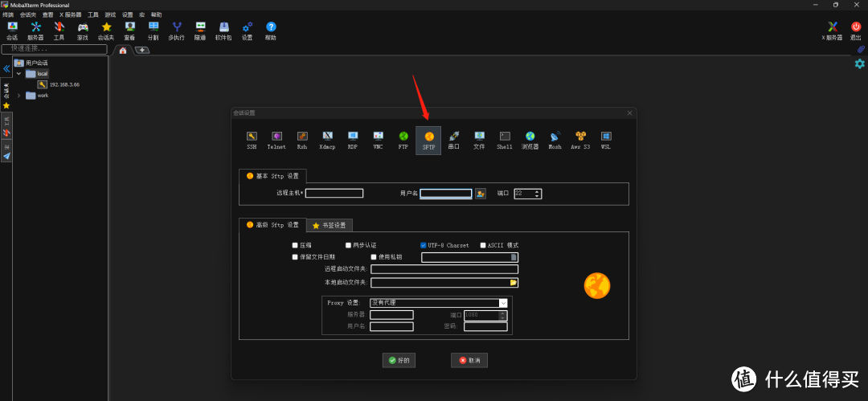Click the 会话 (Session) toolbar icon
Image resolution: width=868 pixels, height=401 pixels.
click(x=11, y=31)
